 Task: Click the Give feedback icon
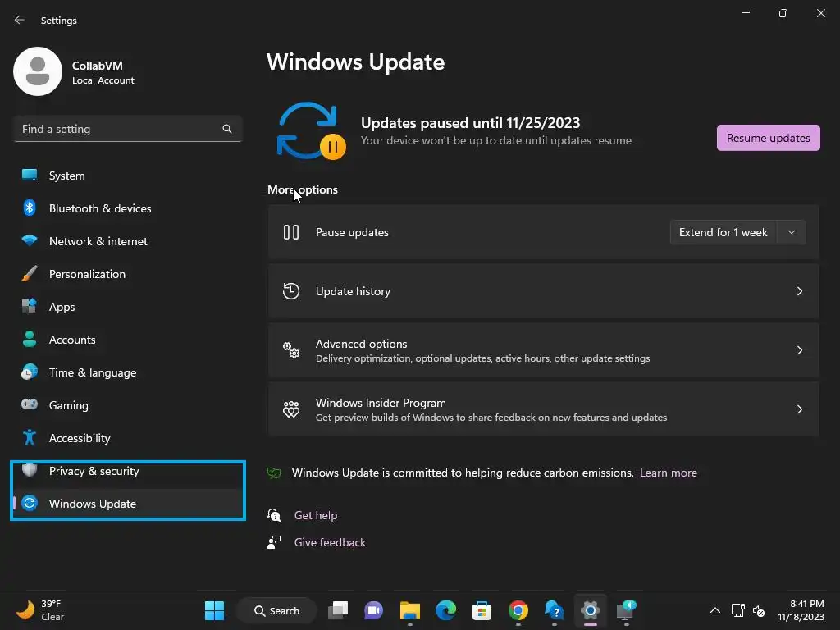[274, 542]
